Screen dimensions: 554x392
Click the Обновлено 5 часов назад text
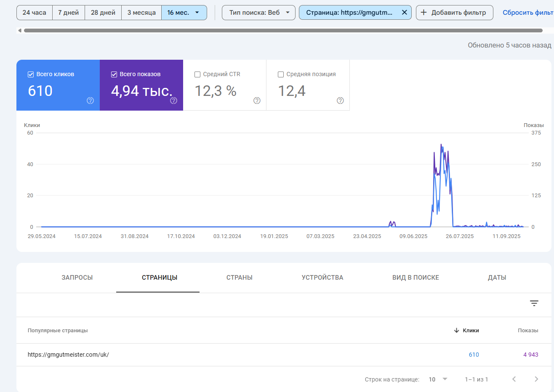509,45
